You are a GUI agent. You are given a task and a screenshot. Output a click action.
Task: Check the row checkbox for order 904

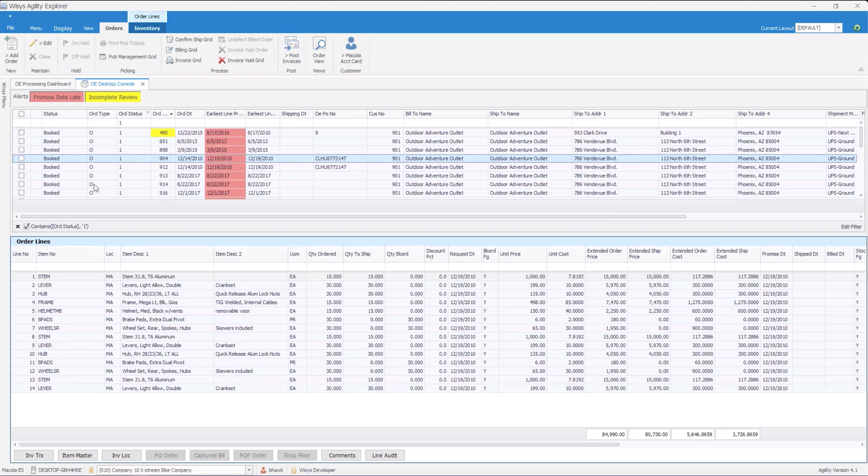click(x=22, y=158)
